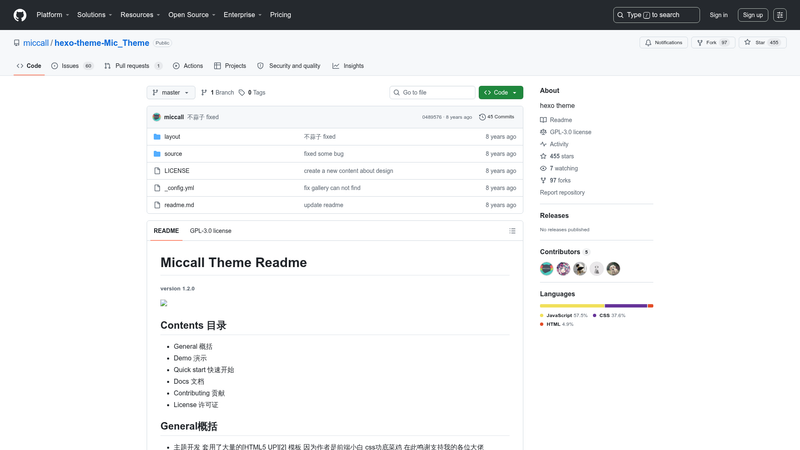Image resolution: width=800 pixels, height=450 pixels.
Task: Open commit 'fix gallery can not find'
Action: [x=332, y=188]
